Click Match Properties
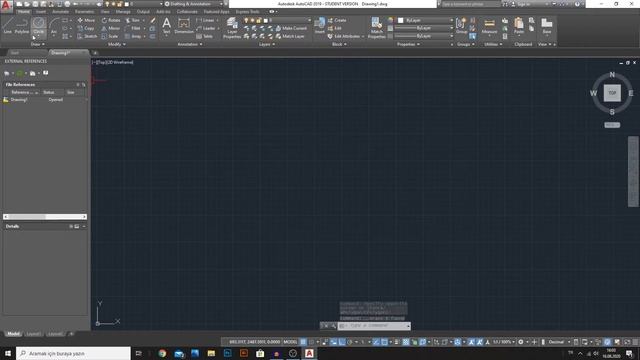This screenshot has width=640, height=360. click(x=376, y=28)
